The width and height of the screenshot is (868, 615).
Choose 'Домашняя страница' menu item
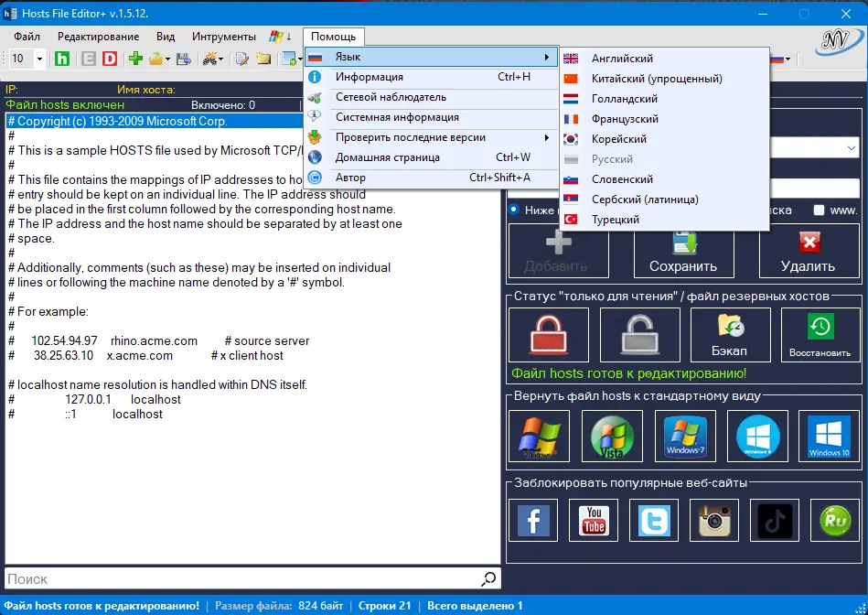point(431,157)
